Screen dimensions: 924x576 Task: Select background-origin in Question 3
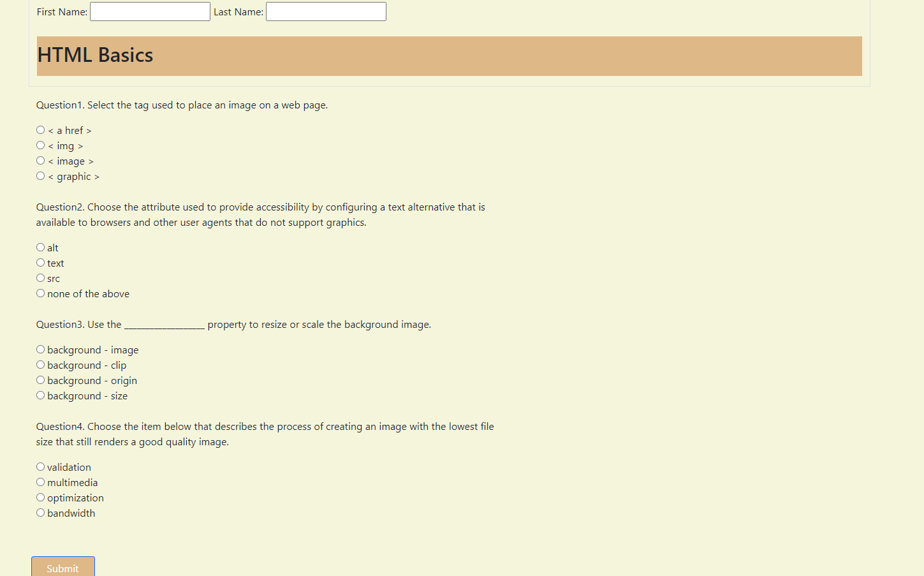[40, 380]
